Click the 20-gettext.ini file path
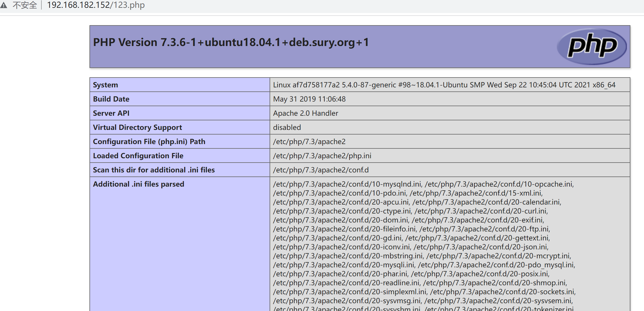Viewport: 644px width, 311px height. [x=477, y=238]
